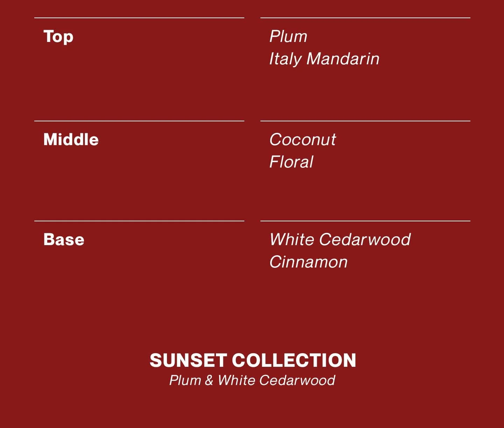Click the Base note label

coord(64,240)
